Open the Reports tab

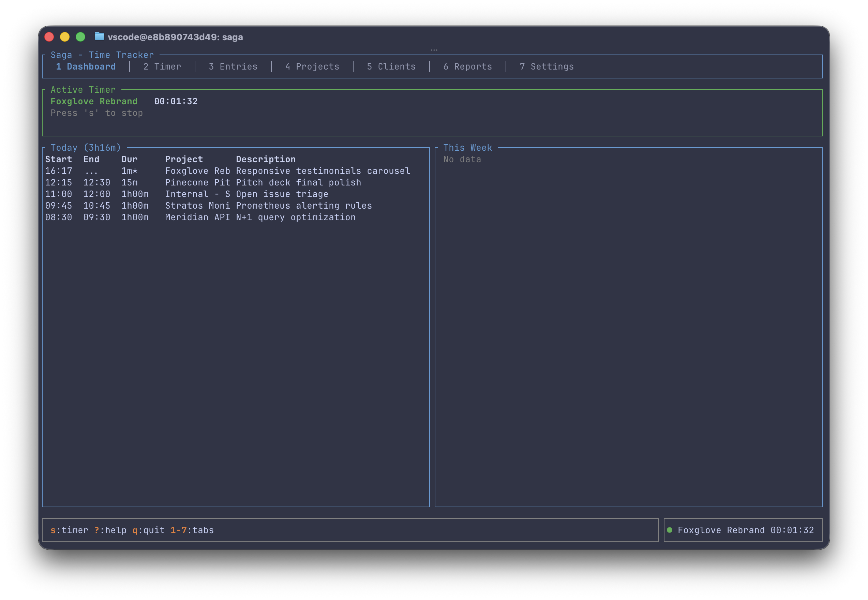(467, 66)
